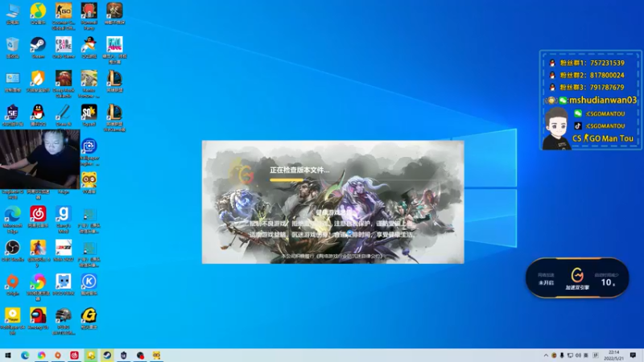This screenshot has width=644, height=362.
Task: Launch Microsoft Edge from the desktop
Action: pos(13,220)
